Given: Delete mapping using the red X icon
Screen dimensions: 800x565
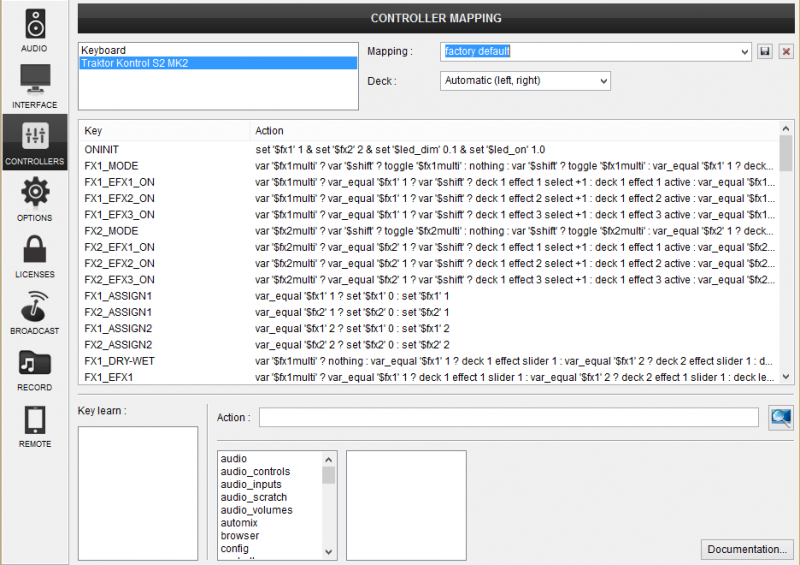Looking at the screenshot, I should coord(786,51).
